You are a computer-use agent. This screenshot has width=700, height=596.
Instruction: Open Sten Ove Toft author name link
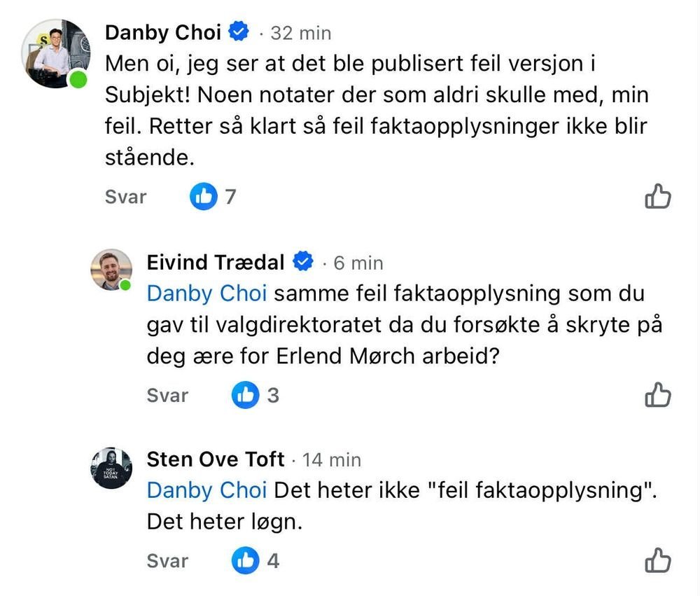[x=216, y=459]
